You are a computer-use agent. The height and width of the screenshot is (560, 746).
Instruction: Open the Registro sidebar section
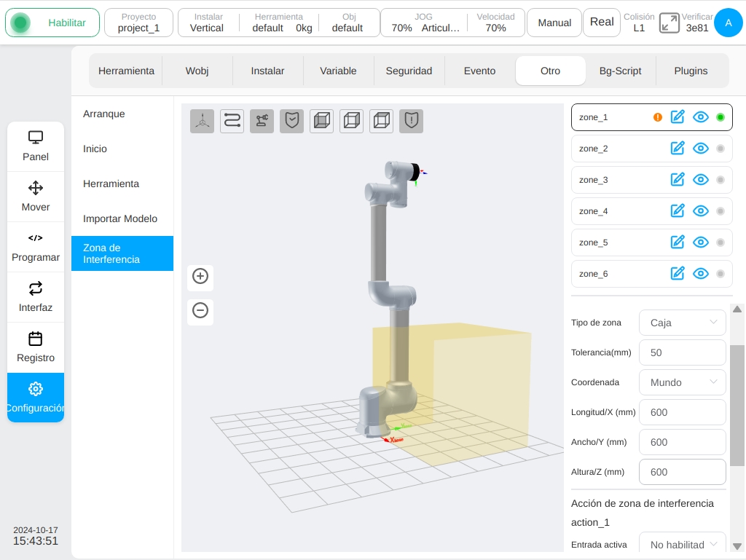(36, 348)
